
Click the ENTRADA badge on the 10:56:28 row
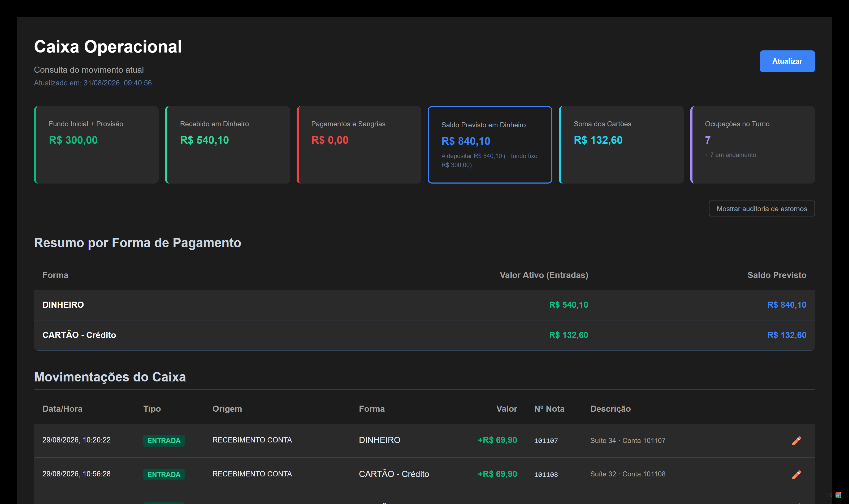(x=164, y=475)
